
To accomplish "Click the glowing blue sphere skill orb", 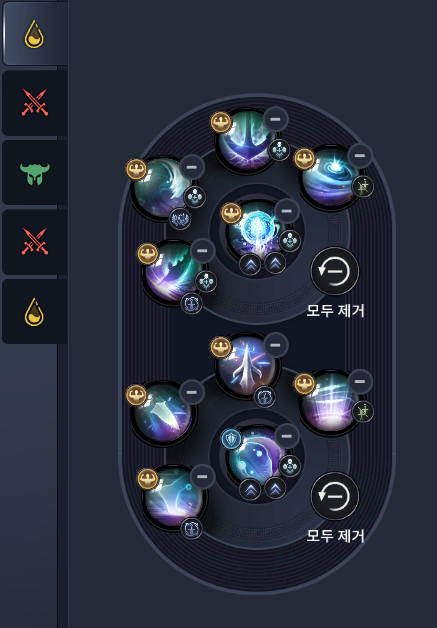I will click(x=256, y=230).
